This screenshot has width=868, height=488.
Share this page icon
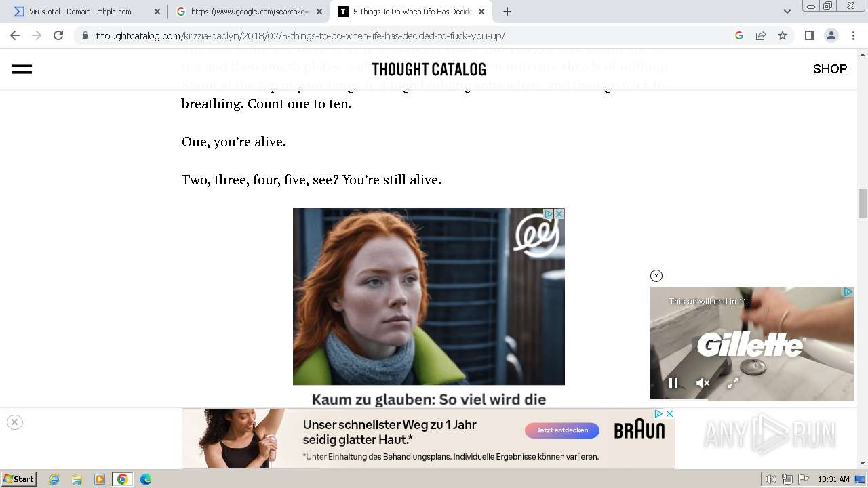coord(761,35)
